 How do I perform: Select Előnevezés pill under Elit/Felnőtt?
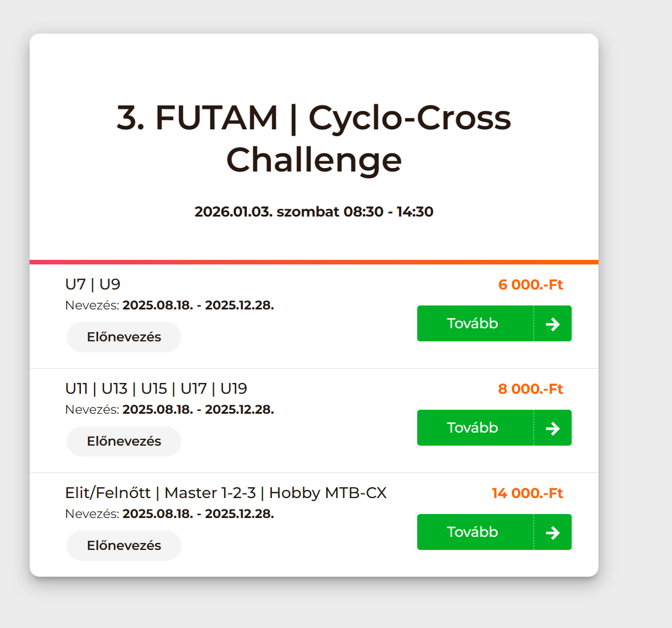tap(124, 545)
